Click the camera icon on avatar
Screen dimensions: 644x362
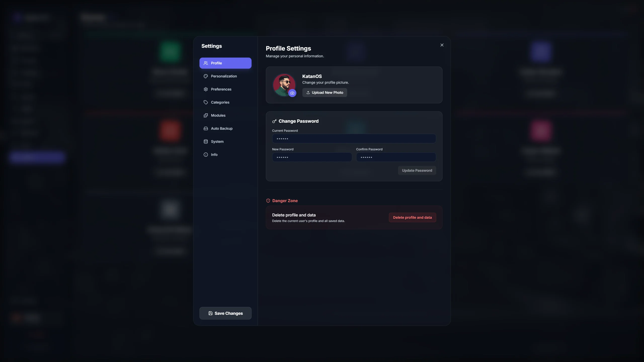click(292, 93)
